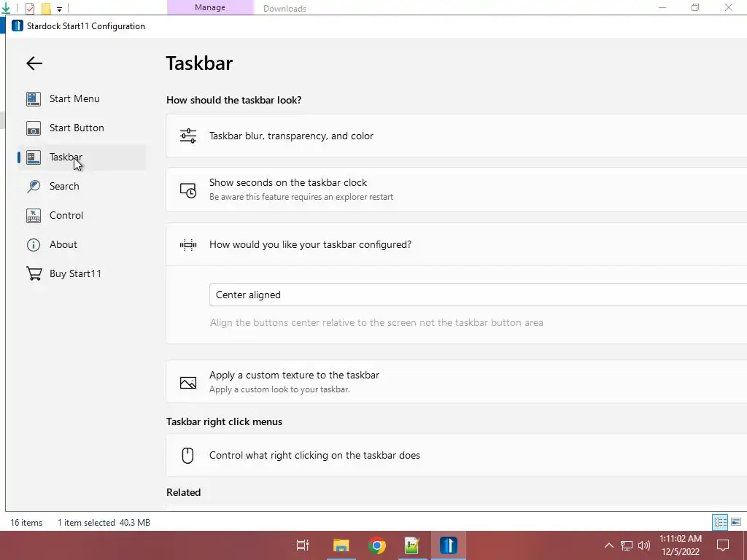Click the taskbar alignment configuration icon
Image resolution: width=747 pixels, height=560 pixels.
(188, 245)
